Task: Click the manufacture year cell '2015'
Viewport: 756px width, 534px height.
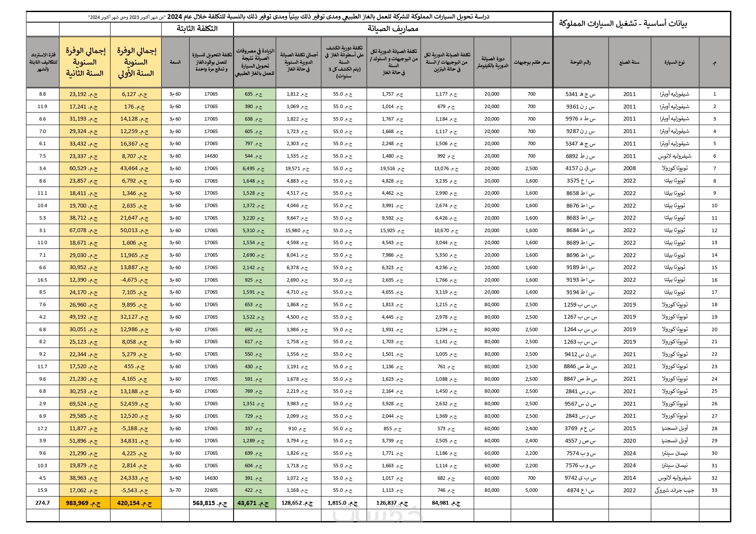Action: click(629, 428)
